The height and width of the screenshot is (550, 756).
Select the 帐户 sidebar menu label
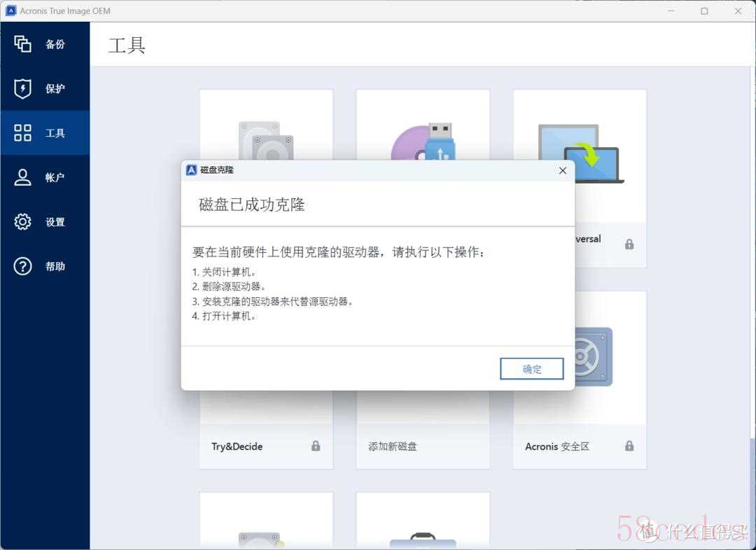pos(55,177)
